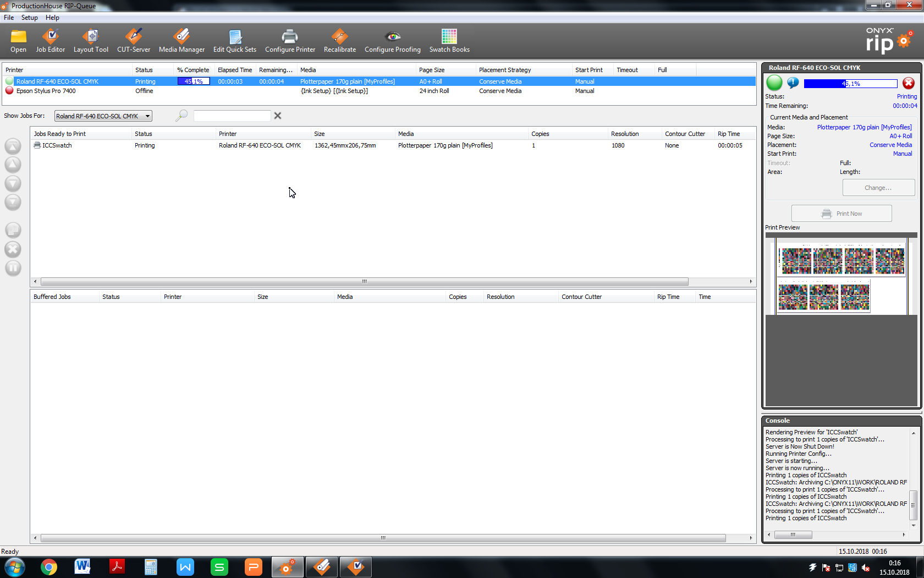Click the print preview swatch thumbnail
Image resolution: width=924 pixels, height=578 pixels.
pos(842,276)
